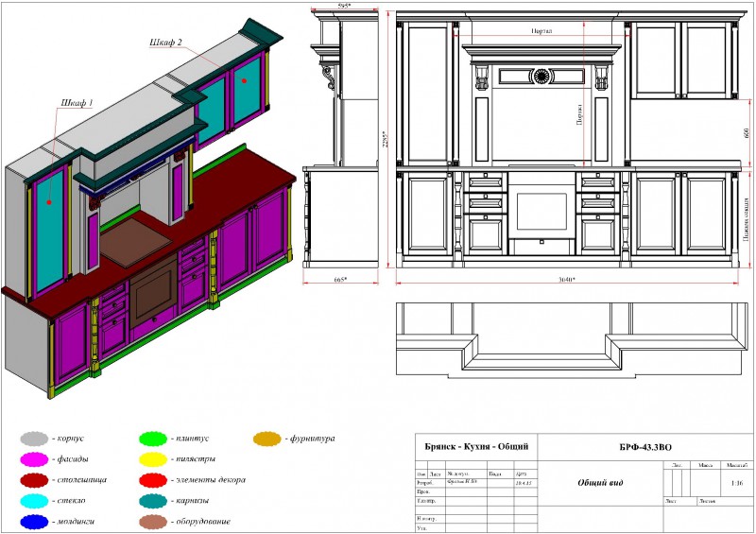Click the 'Шкаф 2' callout label

pos(166,43)
